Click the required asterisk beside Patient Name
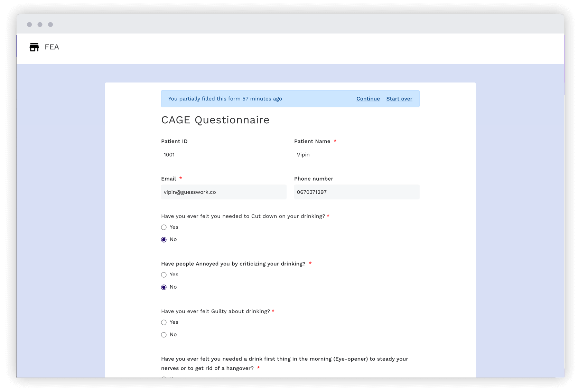 [x=335, y=141]
